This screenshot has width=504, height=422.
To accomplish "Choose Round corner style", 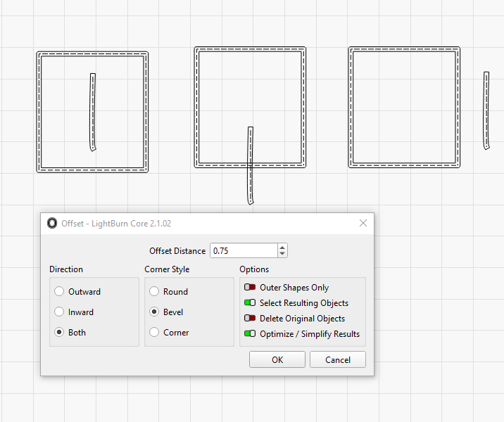I will tap(154, 291).
